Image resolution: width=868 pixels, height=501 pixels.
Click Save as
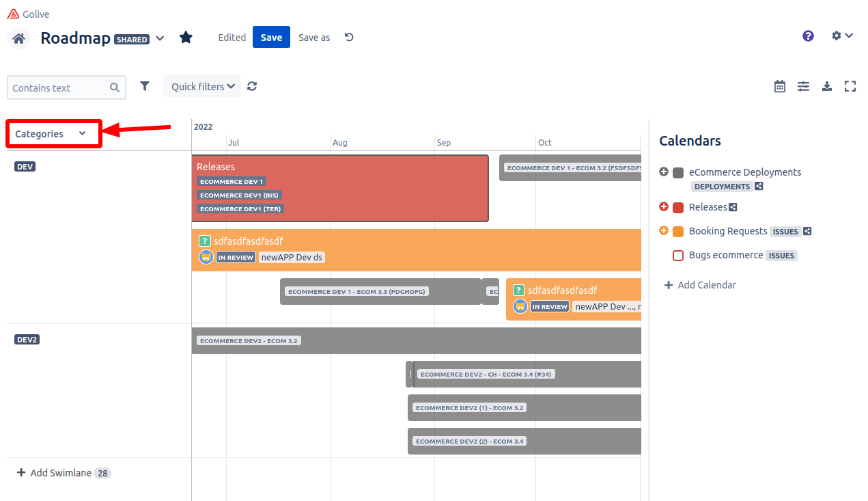pyautogui.click(x=314, y=38)
